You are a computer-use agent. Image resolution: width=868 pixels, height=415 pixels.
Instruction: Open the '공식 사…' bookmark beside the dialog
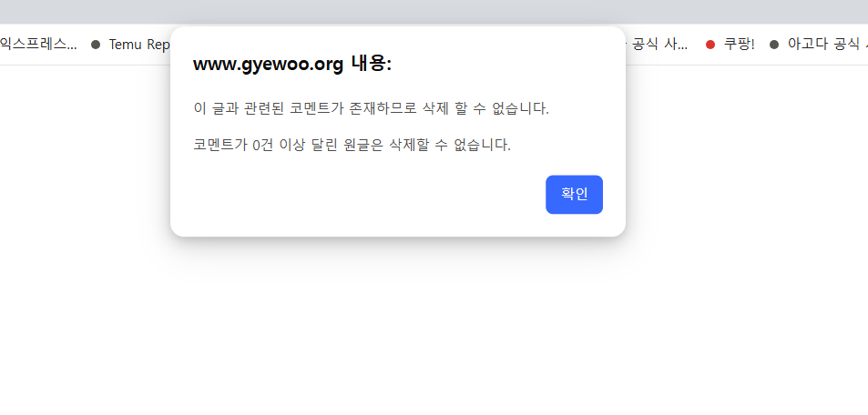point(659,45)
